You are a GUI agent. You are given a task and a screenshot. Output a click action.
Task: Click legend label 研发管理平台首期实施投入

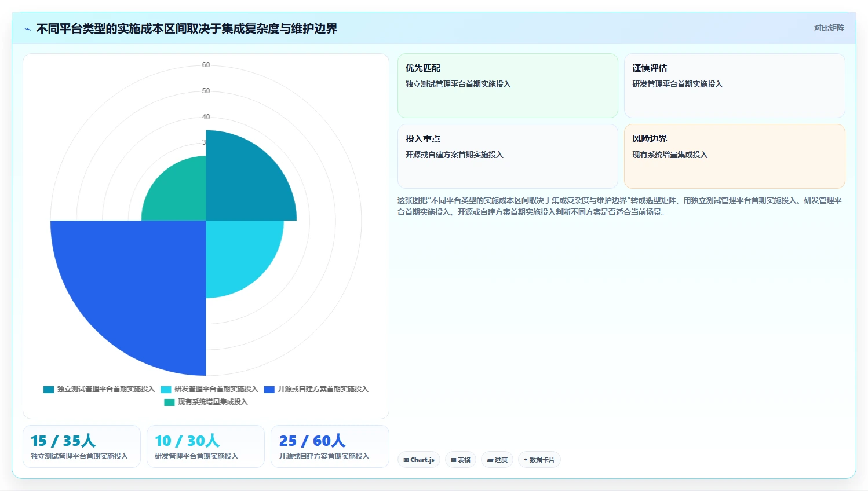coord(216,389)
